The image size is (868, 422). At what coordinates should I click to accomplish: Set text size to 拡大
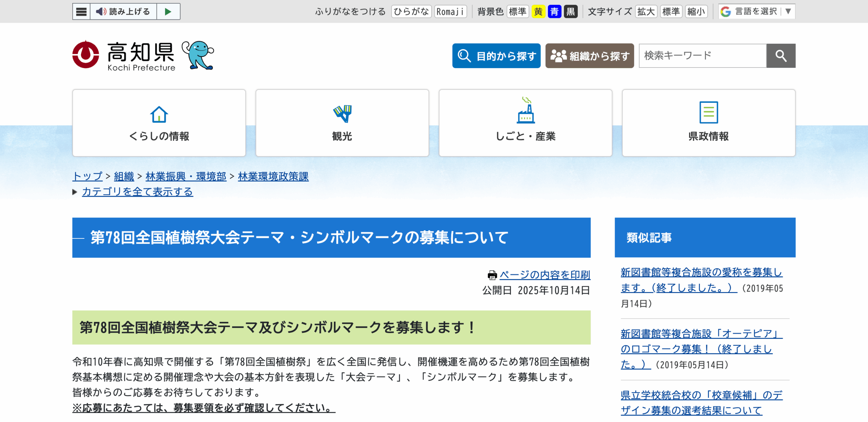(646, 12)
